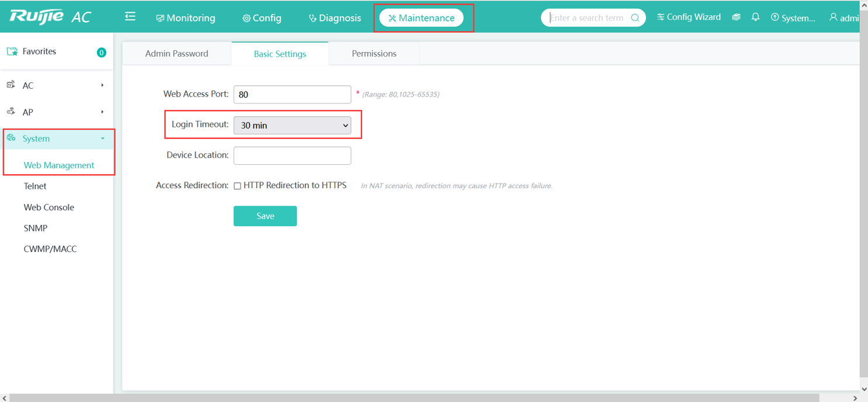Viewport: 868px width, 402px height.
Task: Open CWMP/MACC settings page
Action: click(x=50, y=249)
